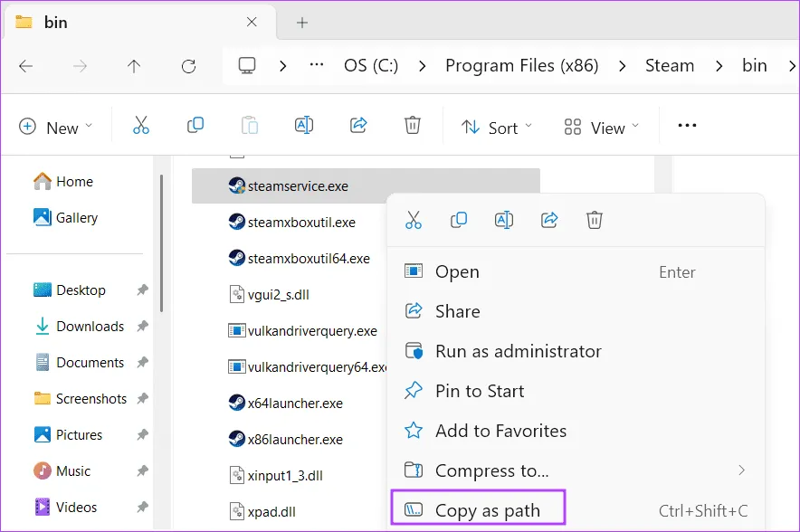The image size is (800, 532).
Task: Click the Cut icon in the context menu
Action: (414, 221)
